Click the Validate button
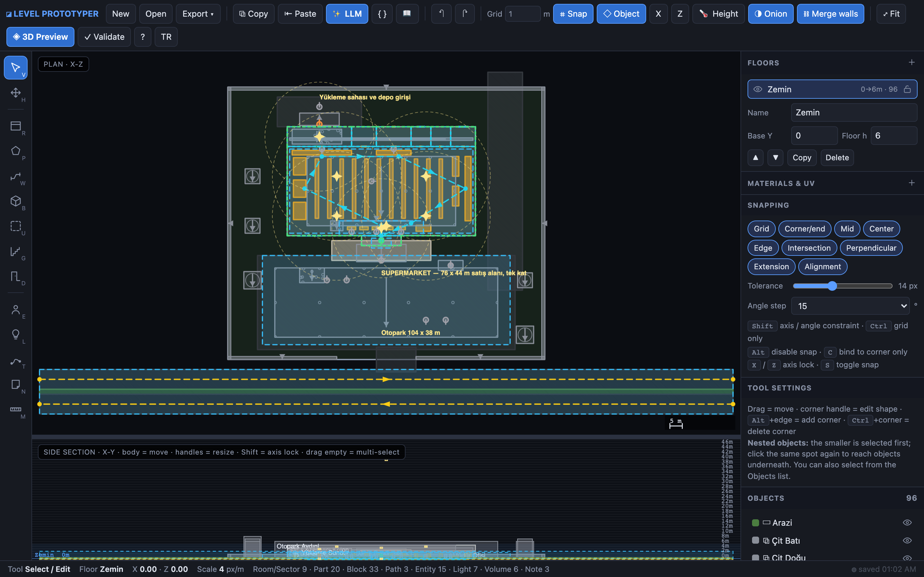This screenshot has height=577, width=924. [x=104, y=37]
